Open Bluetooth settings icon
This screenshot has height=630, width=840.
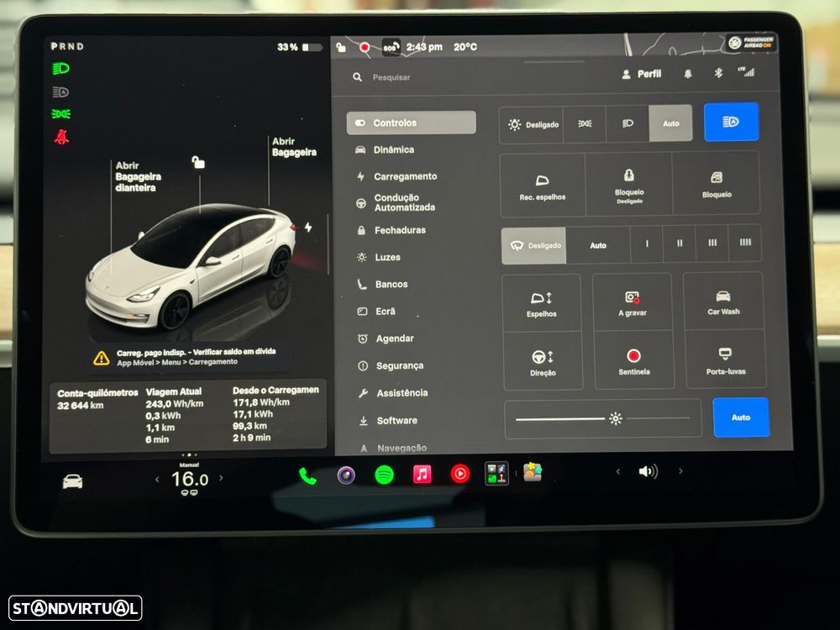(x=718, y=73)
